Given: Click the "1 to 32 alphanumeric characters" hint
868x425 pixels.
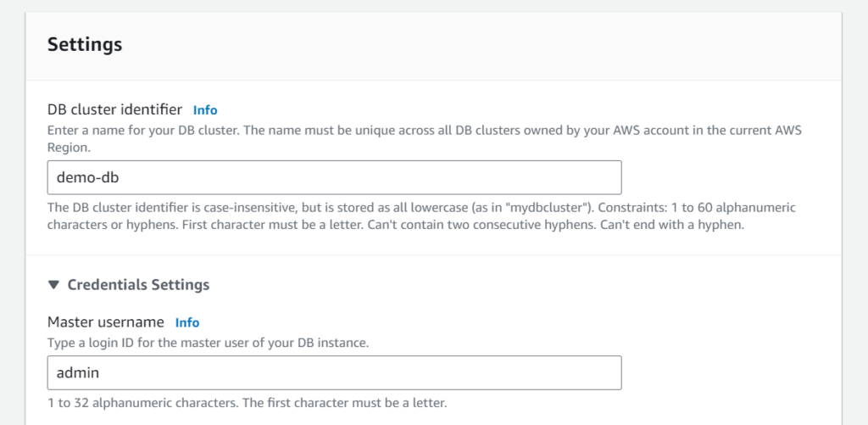Looking at the screenshot, I should point(247,403).
